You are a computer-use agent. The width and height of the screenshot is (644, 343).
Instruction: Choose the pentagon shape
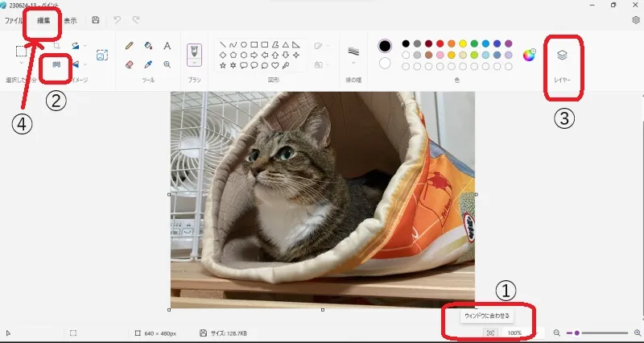[233, 55]
